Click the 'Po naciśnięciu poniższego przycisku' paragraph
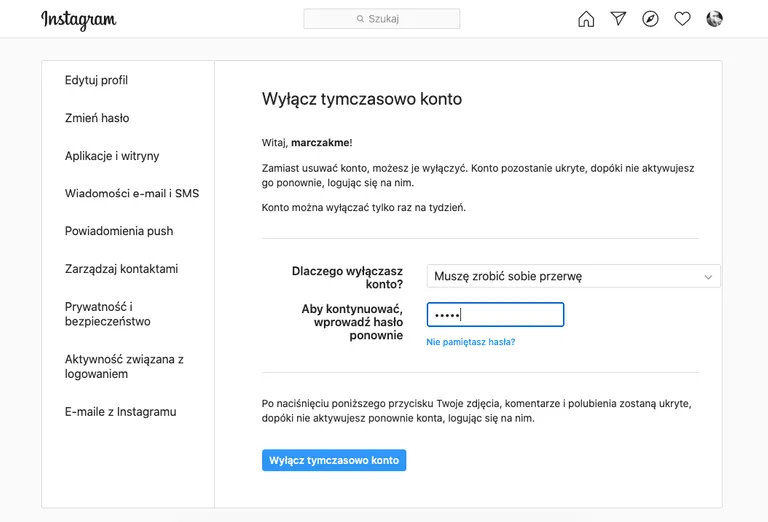Screen dimensions: 768x522 click(477, 411)
